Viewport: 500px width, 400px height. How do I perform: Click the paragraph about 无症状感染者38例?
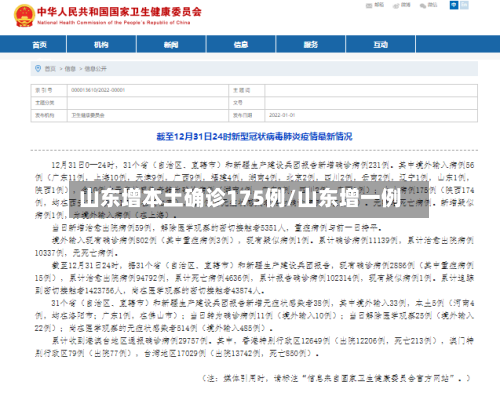(x=254, y=316)
